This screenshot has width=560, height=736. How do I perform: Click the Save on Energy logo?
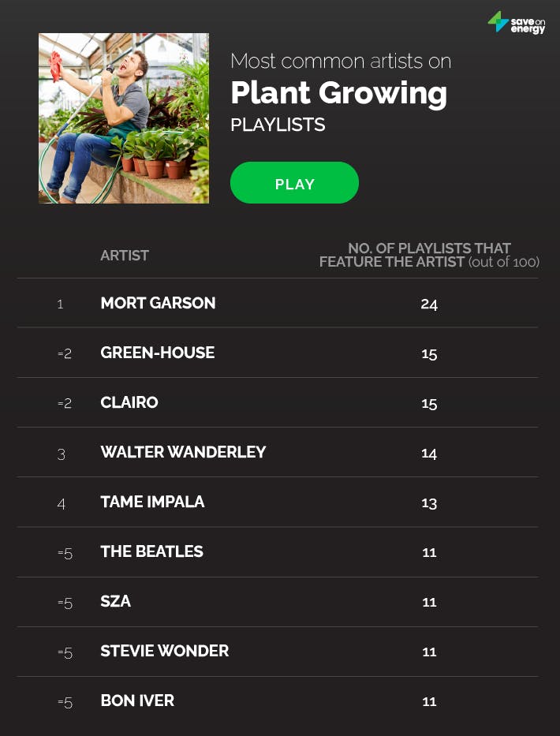pos(517,22)
